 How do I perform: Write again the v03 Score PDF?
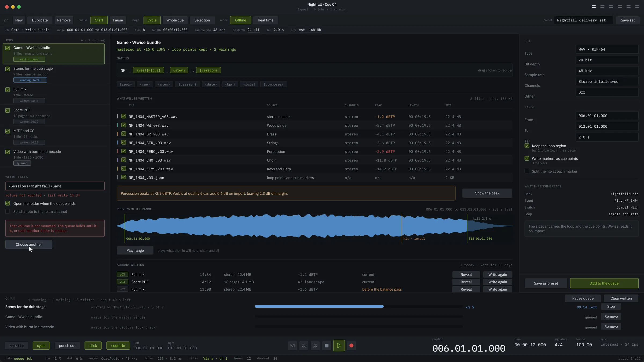[x=497, y=282]
